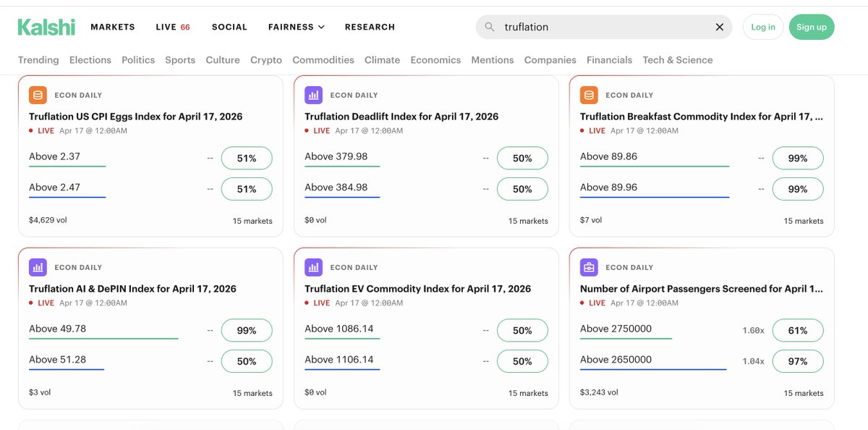This screenshot has height=430, width=868.
Task: Click the Airport Passengers briefcase icon
Action: tap(589, 267)
